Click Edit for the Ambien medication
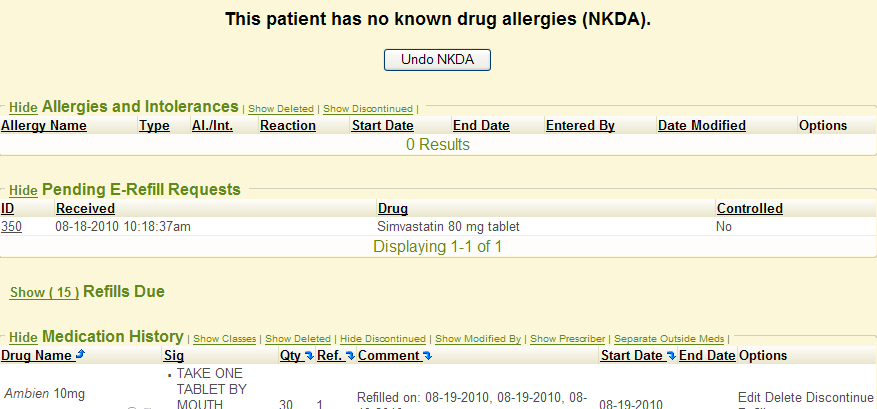This screenshot has height=409, width=877. [x=750, y=397]
